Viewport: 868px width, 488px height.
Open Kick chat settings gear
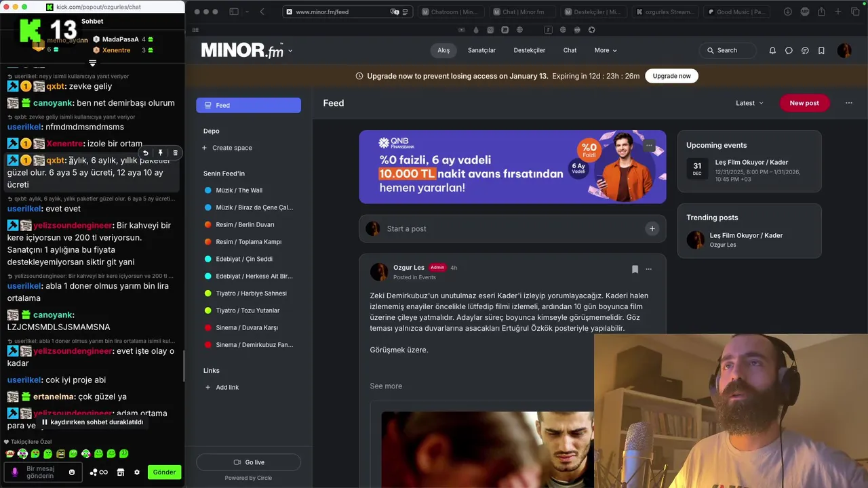(x=137, y=472)
